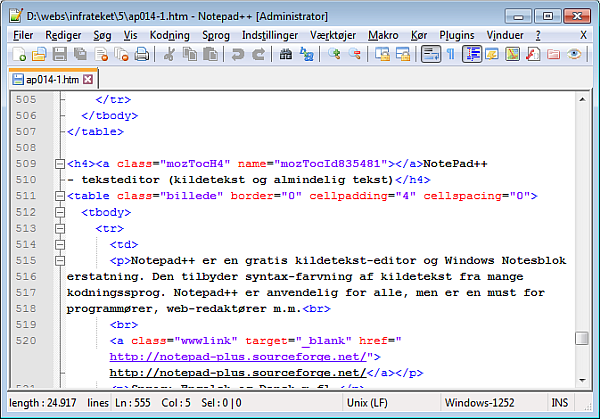The image size is (600, 419).
Task: Open the Plugins menu
Action: 457,36
